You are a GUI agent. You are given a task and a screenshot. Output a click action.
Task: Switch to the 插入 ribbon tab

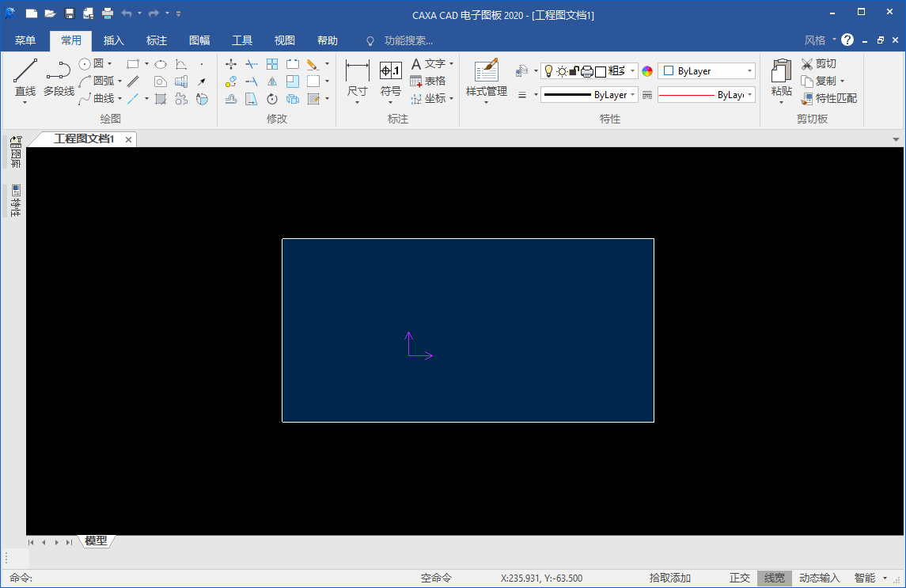pyautogui.click(x=114, y=41)
